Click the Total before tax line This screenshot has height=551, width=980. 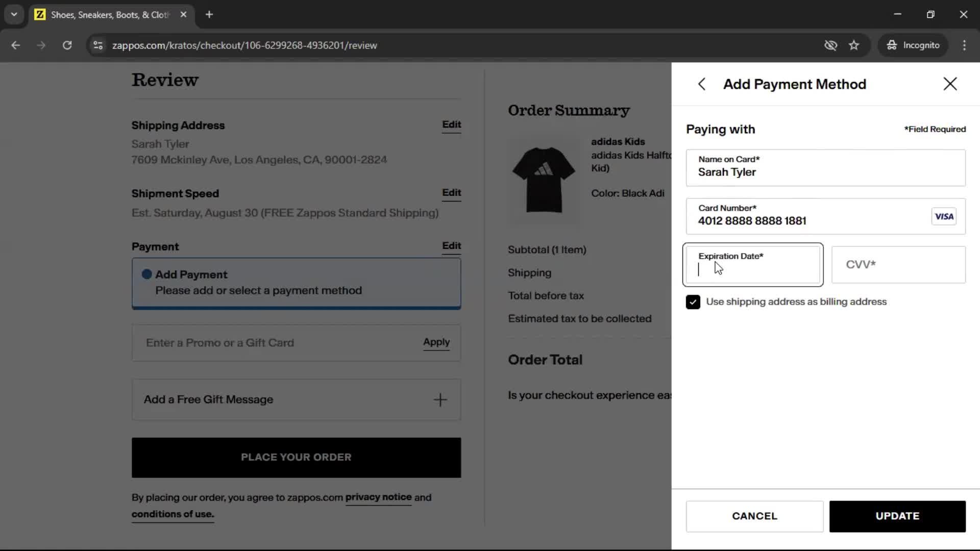[x=546, y=296]
